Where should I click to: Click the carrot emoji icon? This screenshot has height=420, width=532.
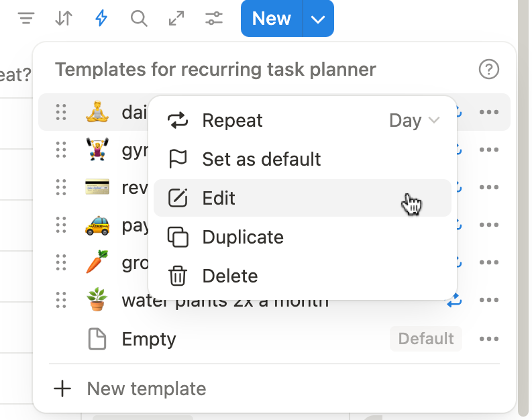[x=97, y=262]
